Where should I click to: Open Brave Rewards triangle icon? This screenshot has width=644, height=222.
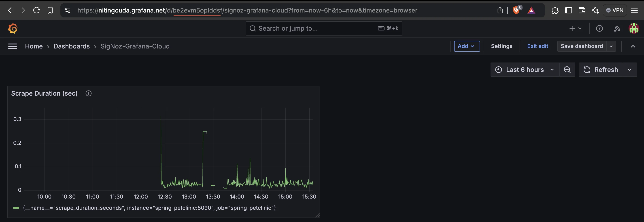click(x=531, y=10)
